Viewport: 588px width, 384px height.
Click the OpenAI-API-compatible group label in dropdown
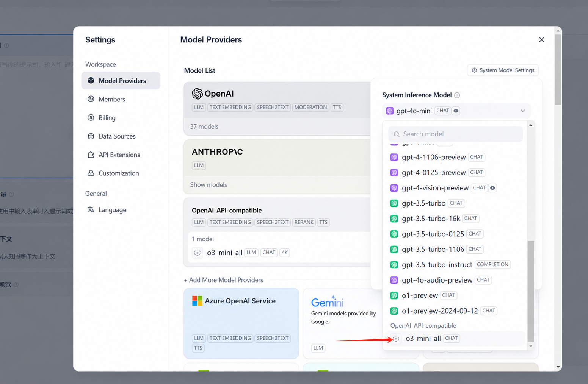tap(423, 326)
